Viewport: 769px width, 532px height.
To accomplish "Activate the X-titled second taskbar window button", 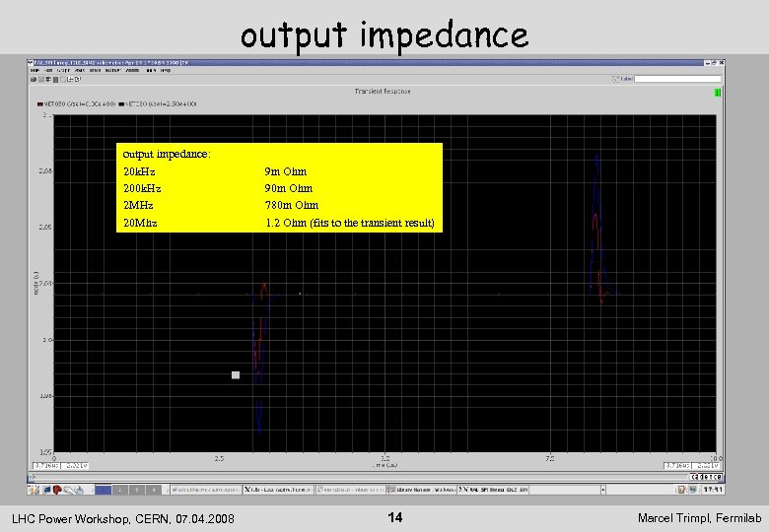I will coord(278,490).
